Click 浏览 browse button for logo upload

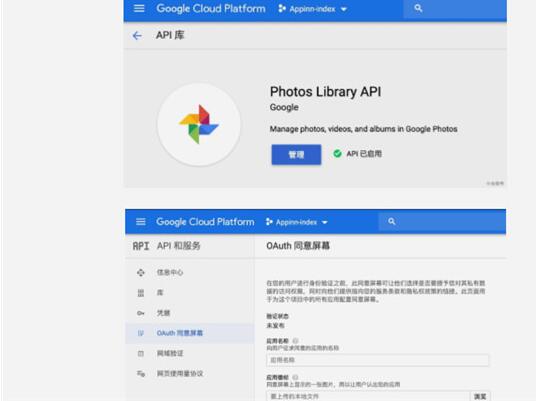point(480,397)
